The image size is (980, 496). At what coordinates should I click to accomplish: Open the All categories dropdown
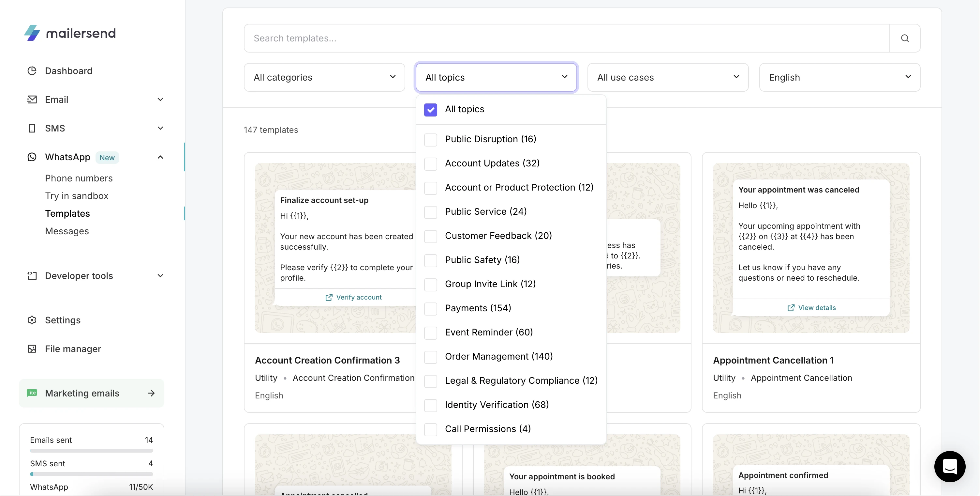[x=324, y=77]
